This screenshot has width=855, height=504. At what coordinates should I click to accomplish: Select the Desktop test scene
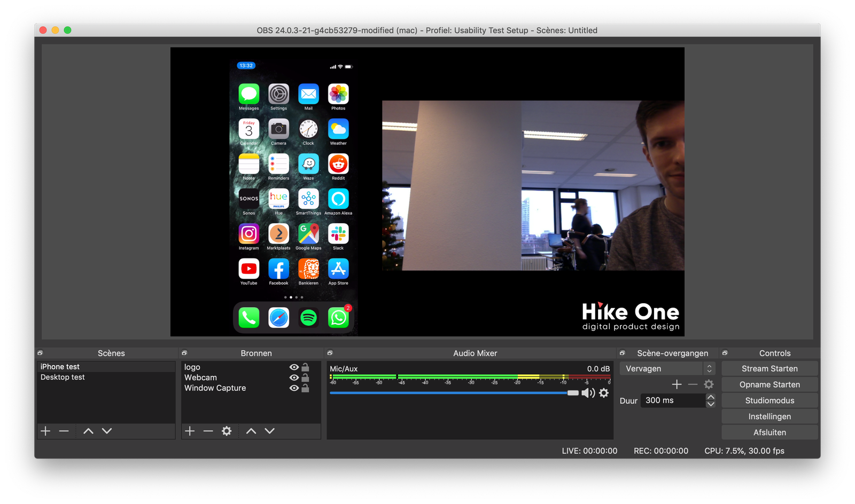63,377
